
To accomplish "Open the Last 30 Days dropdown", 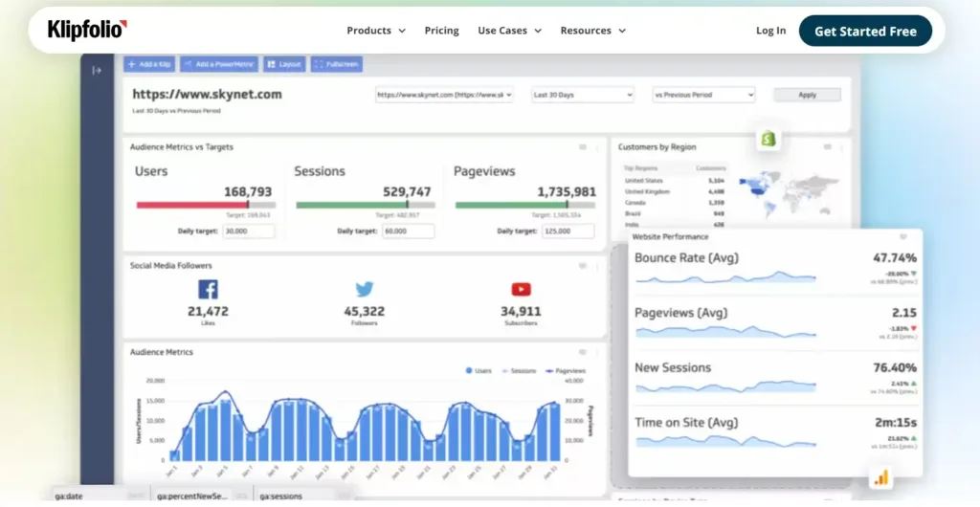I will tap(583, 95).
